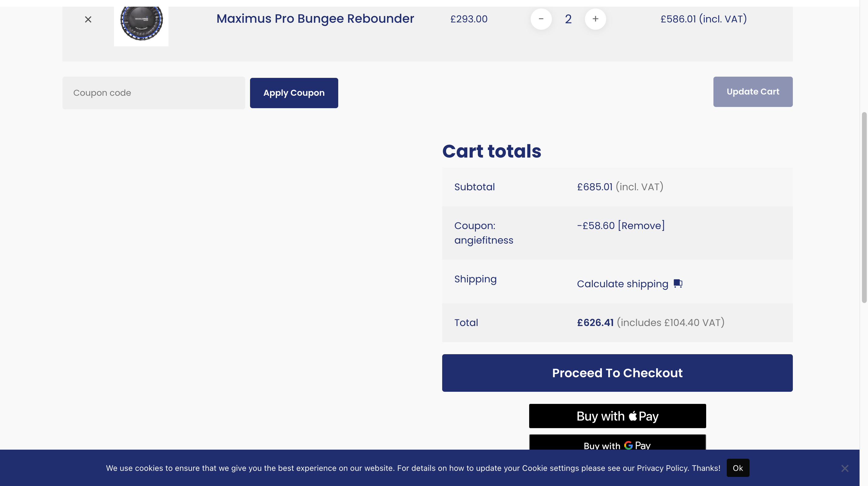Image resolution: width=868 pixels, height=486 pixels.
Task: Click the shipping truck icon
Action: point(678,283)
